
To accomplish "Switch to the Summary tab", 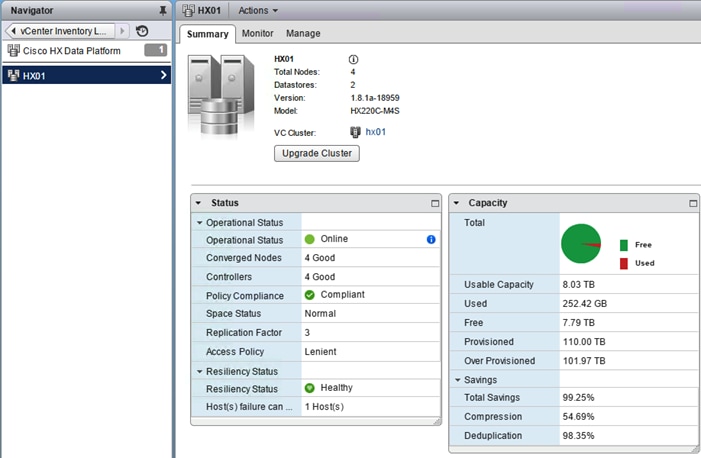I will [207, 34].
